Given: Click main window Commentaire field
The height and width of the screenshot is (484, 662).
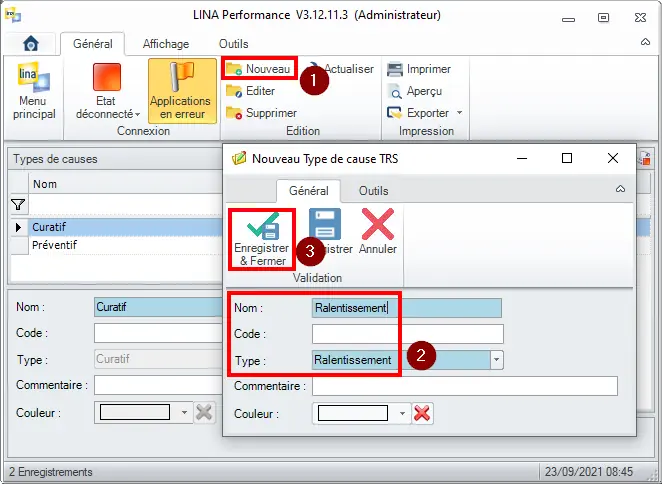Looking at the screenshot, I should [158, 385].
